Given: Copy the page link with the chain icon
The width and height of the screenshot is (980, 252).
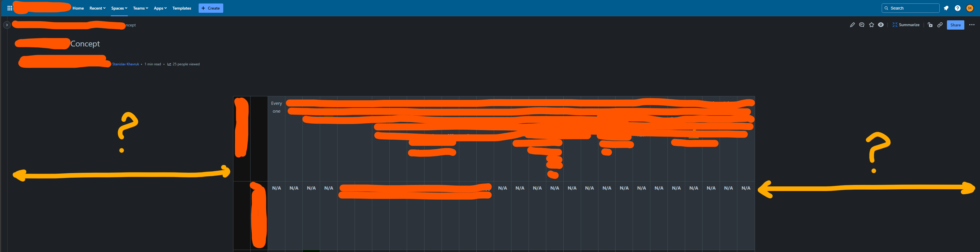Looking at the screenshot, I should pos(940,25).
